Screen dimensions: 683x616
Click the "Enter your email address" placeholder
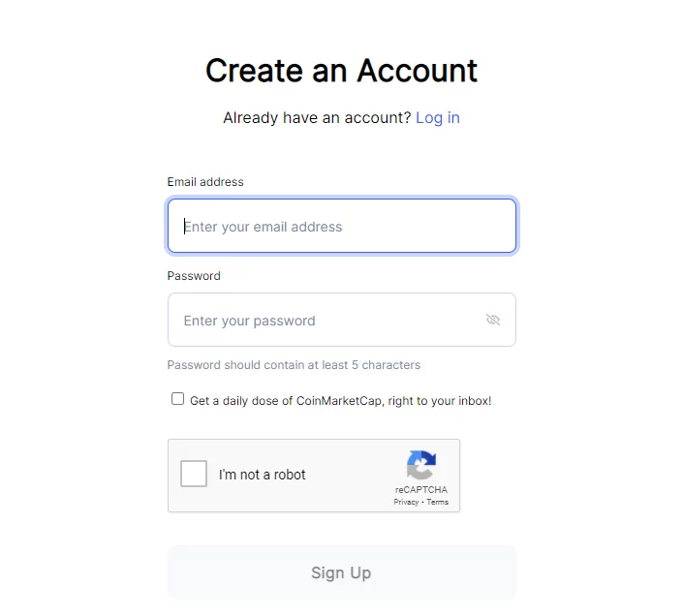coord(263,227)
